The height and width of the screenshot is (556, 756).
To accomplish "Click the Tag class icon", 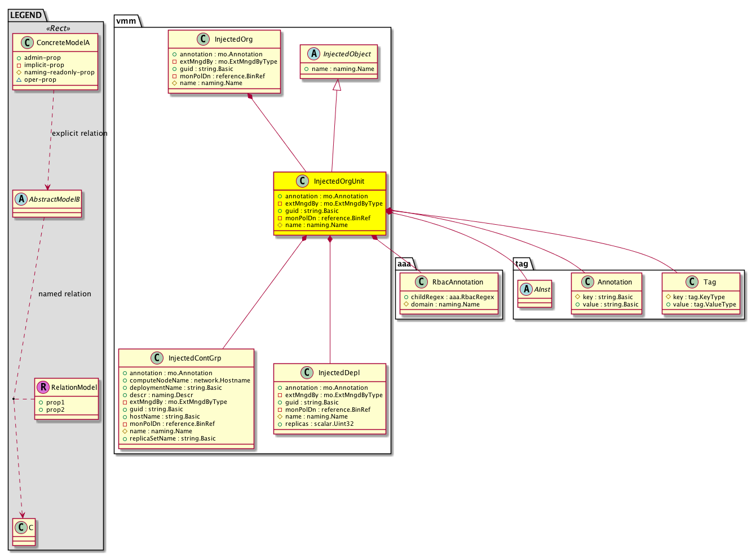I will pyautogui.click(x=692, y=282).
